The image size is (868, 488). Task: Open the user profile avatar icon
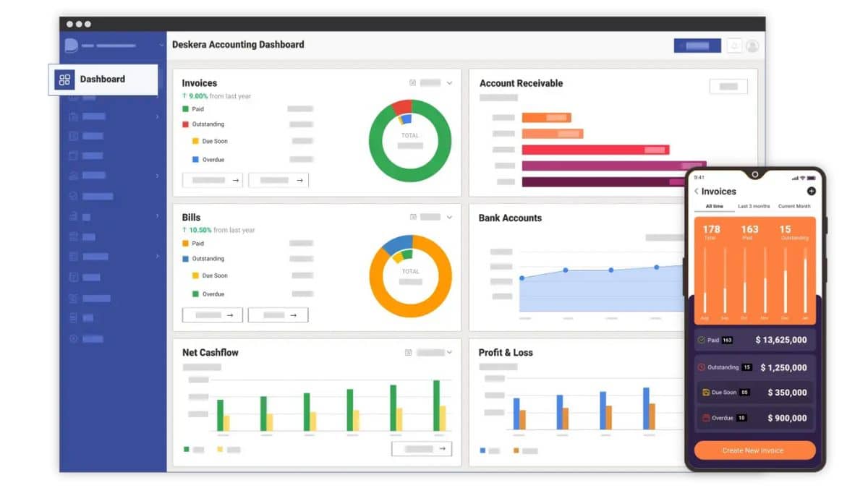click(x=752, y=46)
